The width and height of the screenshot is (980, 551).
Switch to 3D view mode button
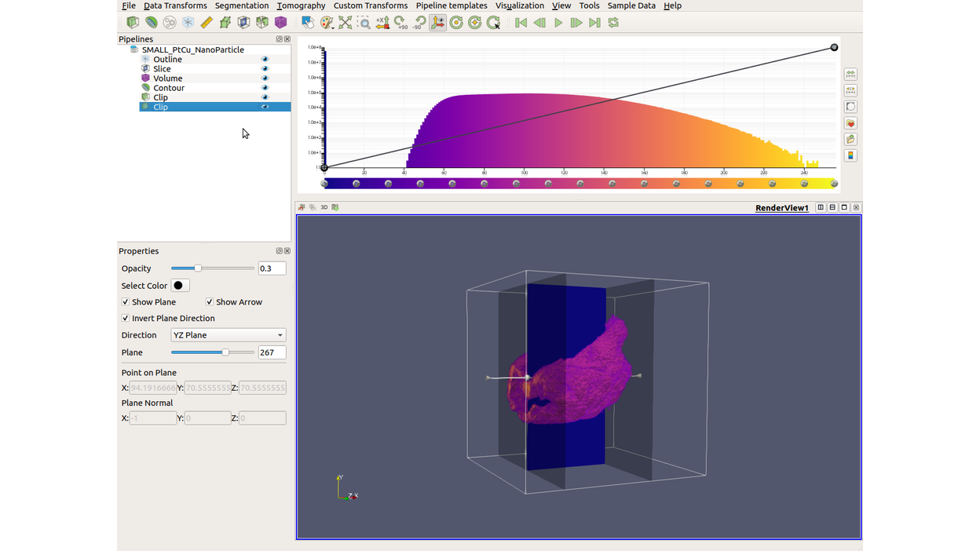click(x=324, y=206)
